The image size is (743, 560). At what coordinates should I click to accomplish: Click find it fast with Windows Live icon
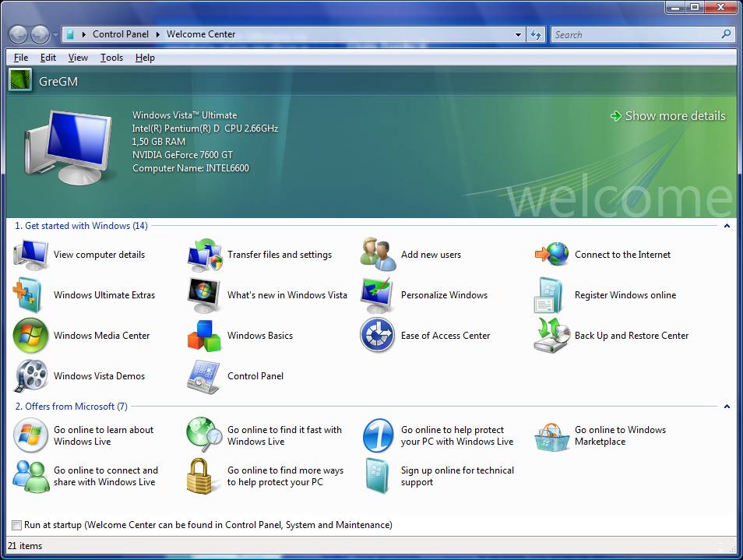click(x=204, y=435)
